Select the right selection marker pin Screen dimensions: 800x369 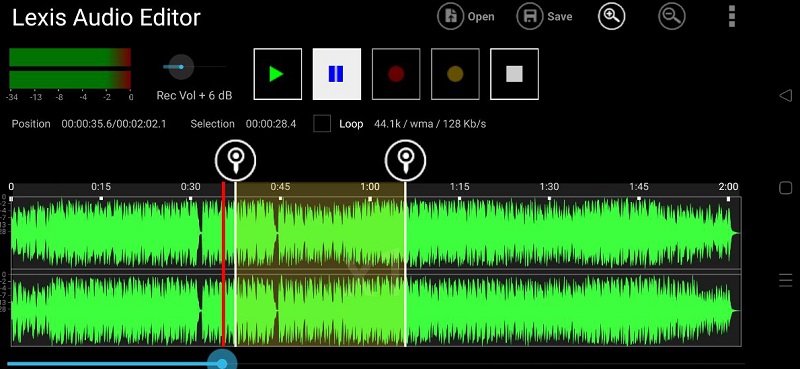coord(406,160)
